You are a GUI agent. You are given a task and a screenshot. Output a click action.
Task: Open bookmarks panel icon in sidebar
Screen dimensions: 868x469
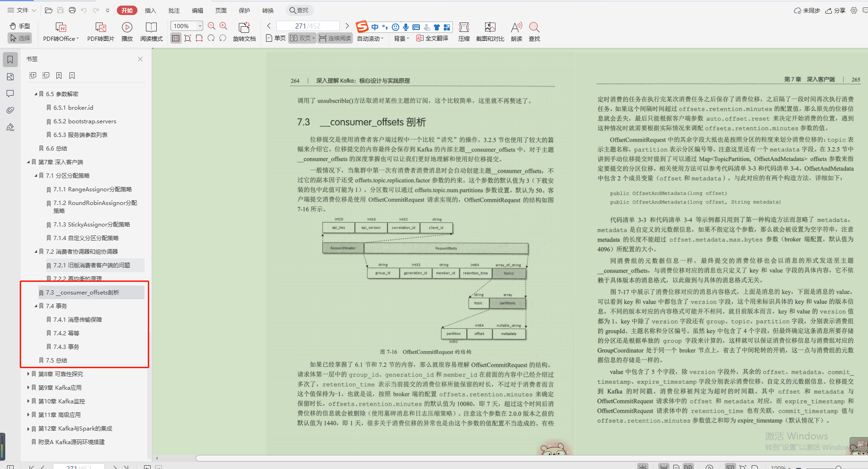coord(10,60)
